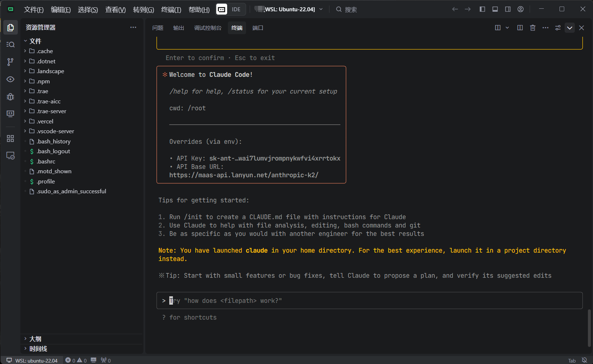Toggle secondary sidebar layout button

pos(508,9)
